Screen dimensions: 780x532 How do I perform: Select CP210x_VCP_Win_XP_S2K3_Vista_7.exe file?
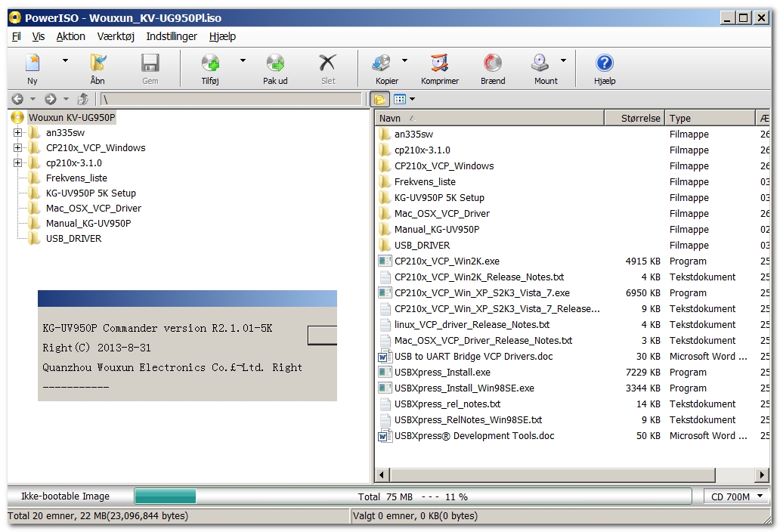[482, 293]
